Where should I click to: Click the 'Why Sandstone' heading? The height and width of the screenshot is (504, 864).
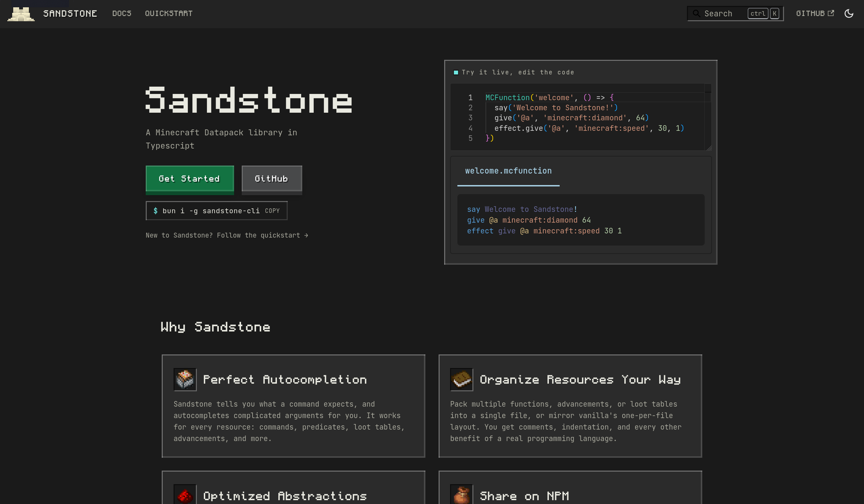(x=216, y=327)
